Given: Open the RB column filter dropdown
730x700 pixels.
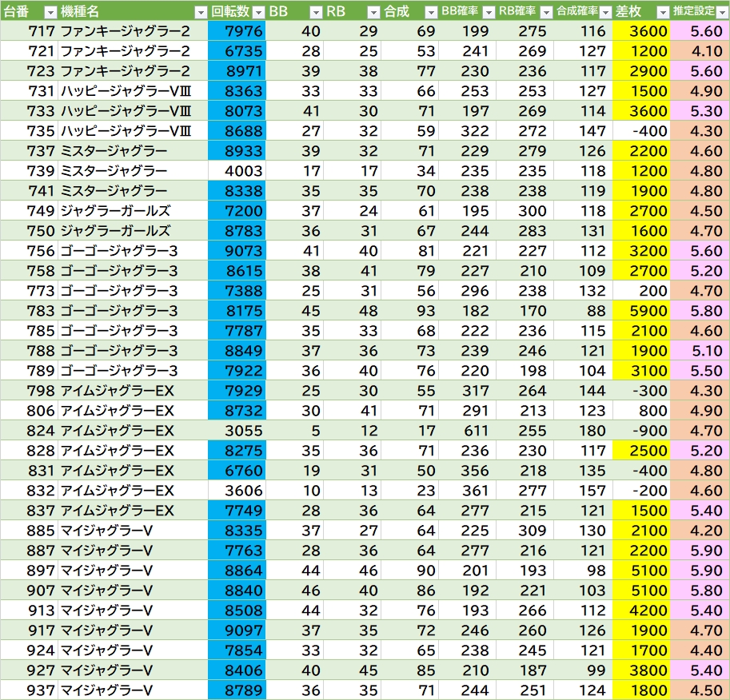Looking at the screenshot, I should pos(373,12).
